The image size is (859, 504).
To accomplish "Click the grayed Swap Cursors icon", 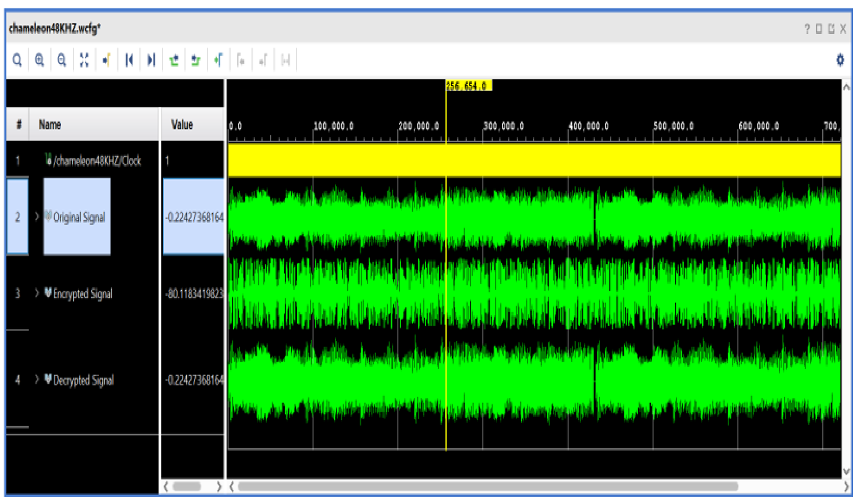I will (285, 60).
